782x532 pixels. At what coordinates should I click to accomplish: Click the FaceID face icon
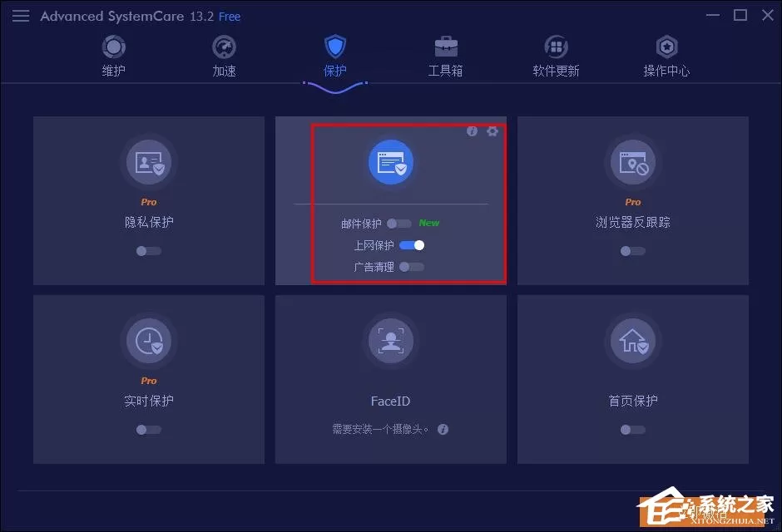391,341
